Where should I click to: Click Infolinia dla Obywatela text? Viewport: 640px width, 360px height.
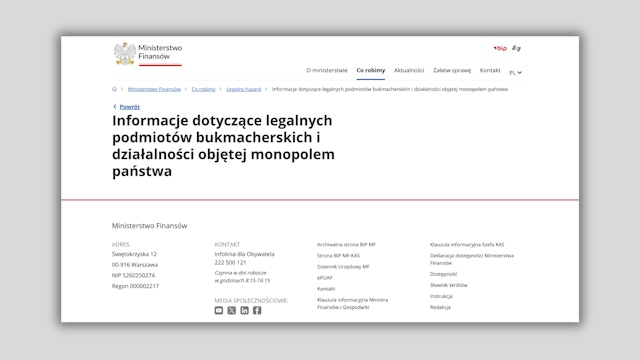coord(244,254)
